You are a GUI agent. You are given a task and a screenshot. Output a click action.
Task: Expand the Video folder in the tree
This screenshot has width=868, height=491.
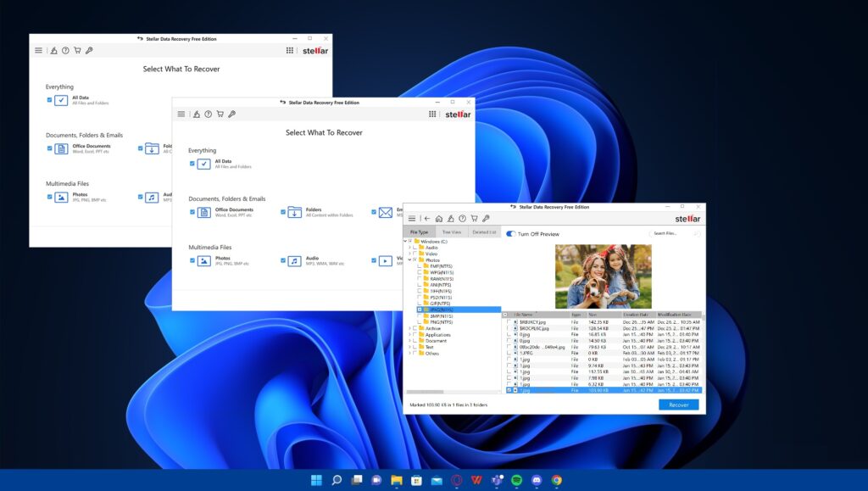coord(410,254)
